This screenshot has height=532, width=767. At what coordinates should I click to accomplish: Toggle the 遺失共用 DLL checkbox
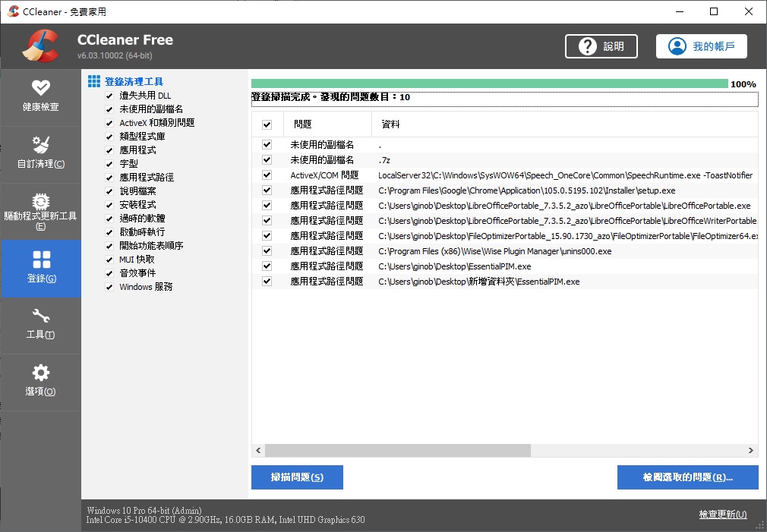(x=109, y=96)
